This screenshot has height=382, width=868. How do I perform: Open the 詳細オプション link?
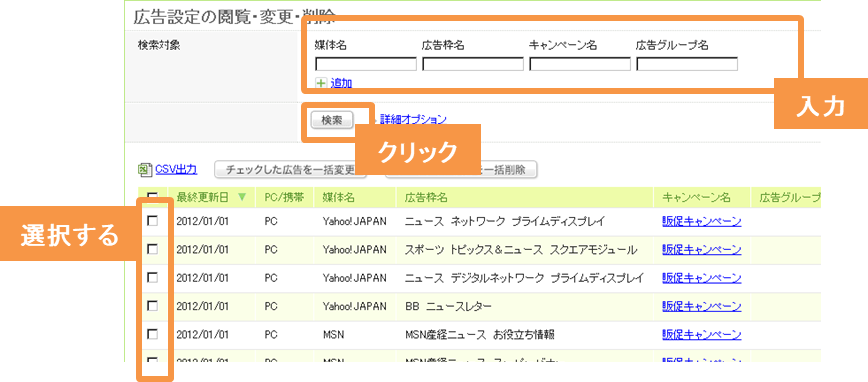click(413, 118)
